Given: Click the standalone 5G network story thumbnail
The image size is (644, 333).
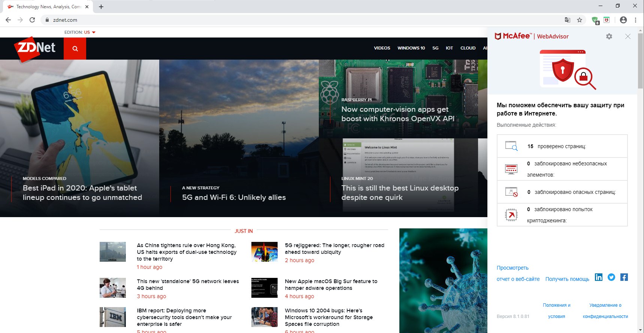Looking at the screenshot, I should [x=113, y=288].
